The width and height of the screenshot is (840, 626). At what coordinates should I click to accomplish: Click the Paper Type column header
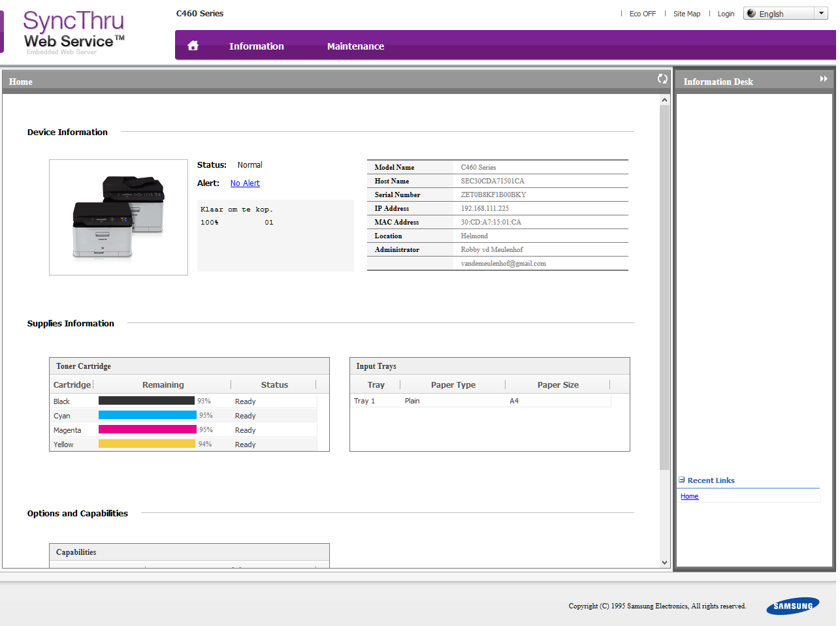pyautogui.click(x=453, y=385)
